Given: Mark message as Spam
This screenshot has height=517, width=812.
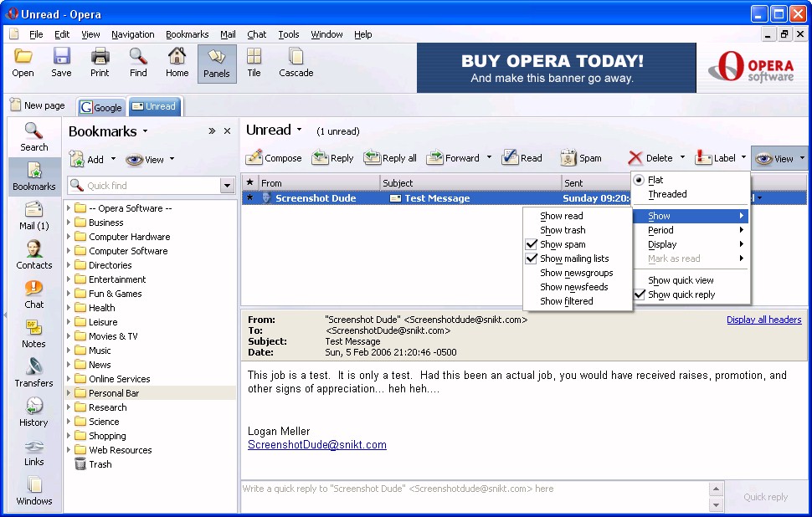Looking at the screenshot, I should 581,158.
